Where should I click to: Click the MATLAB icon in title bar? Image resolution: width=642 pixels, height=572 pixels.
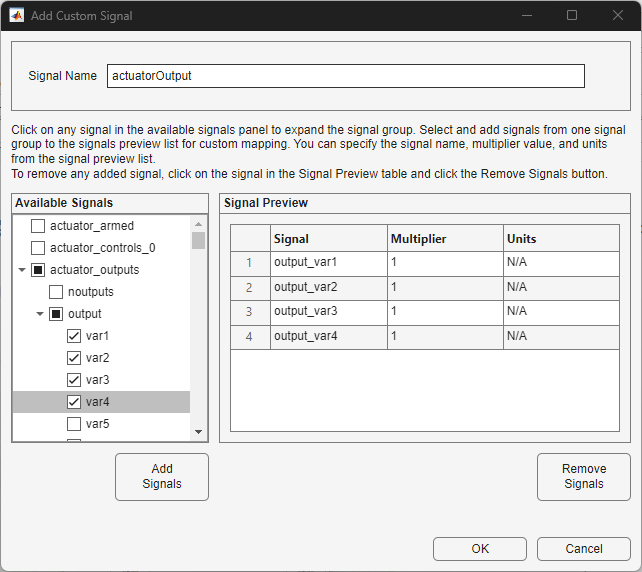point(17,16)
